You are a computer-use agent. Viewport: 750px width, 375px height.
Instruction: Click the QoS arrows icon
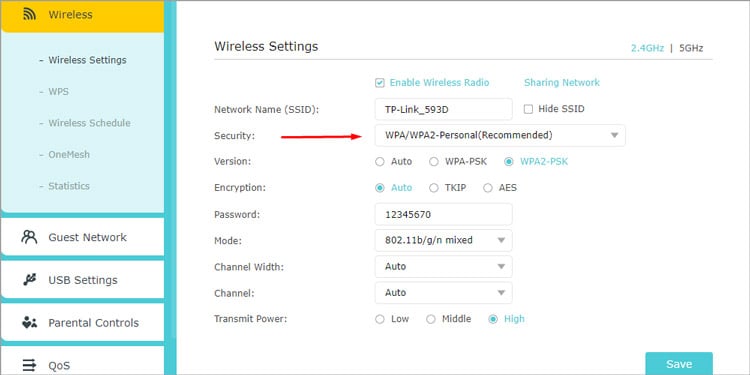(x=29, y=365)
